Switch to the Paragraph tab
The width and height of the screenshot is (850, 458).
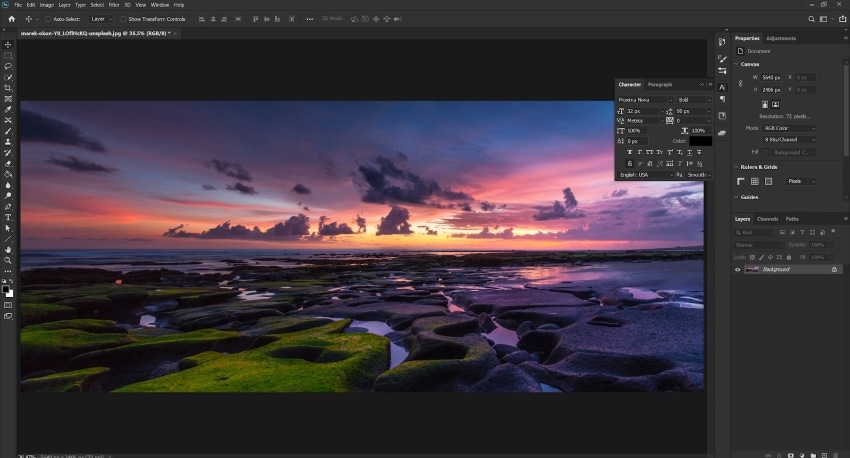coord(660,84)
